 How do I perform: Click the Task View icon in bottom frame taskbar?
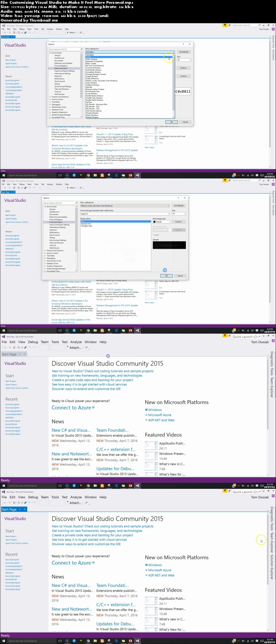[60, 641]
